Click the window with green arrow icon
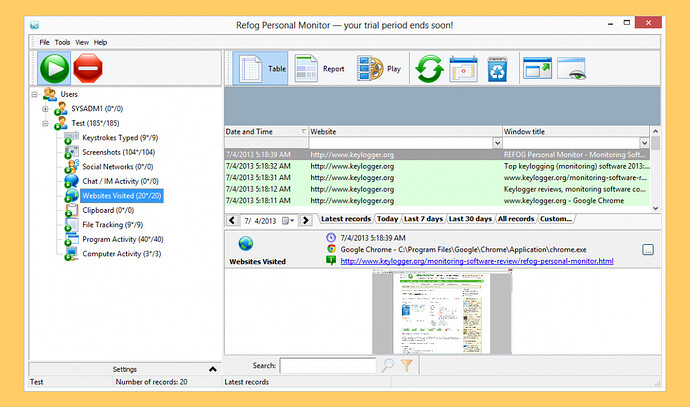This screenshot has width=690, height=407. [x=537, y=70]
